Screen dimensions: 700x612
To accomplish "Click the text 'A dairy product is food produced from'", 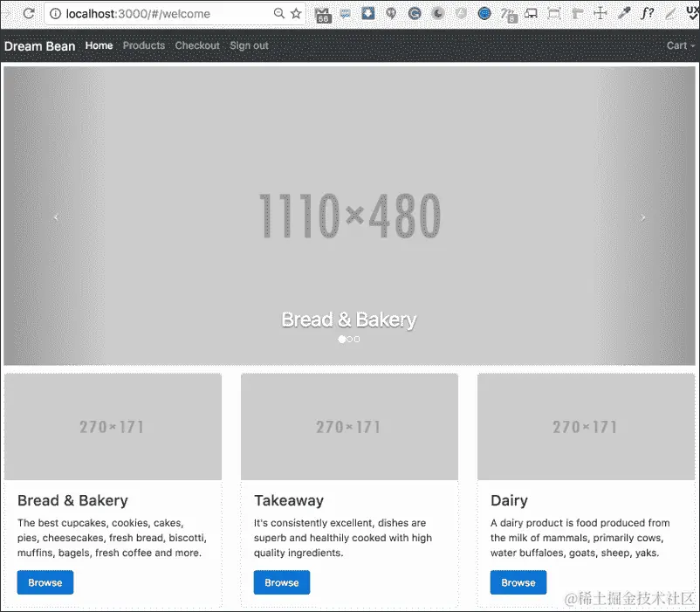I will 580,523.
